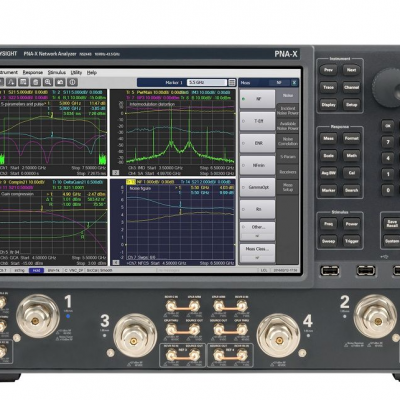Switch to the Available Noise Power tab
The height and width of the screenshot is (400, 400).
[288, 126]
